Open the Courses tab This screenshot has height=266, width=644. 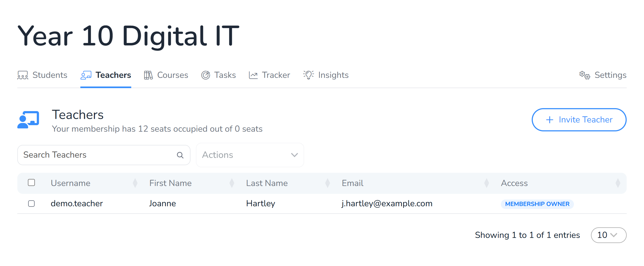(x=166, y=75)
